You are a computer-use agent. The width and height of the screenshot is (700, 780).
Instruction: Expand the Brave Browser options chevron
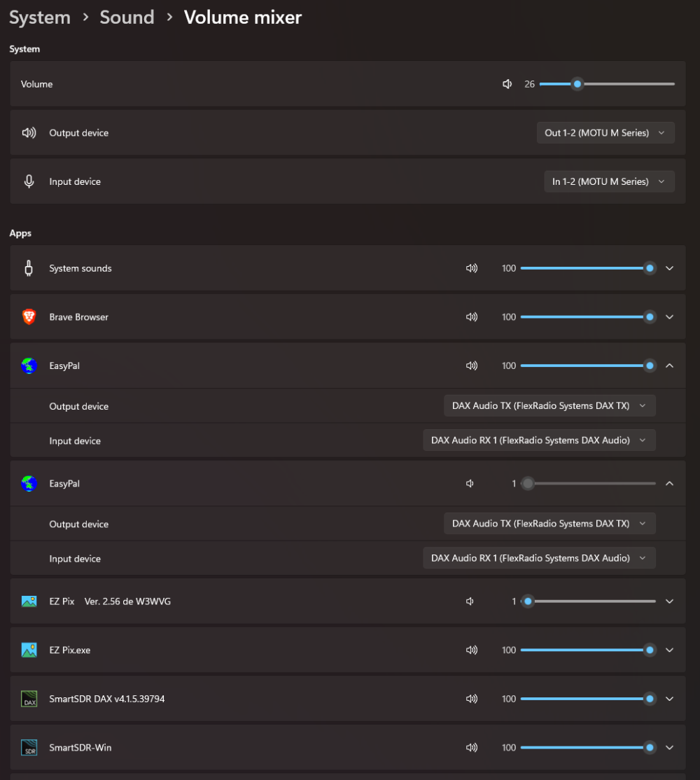669,317
